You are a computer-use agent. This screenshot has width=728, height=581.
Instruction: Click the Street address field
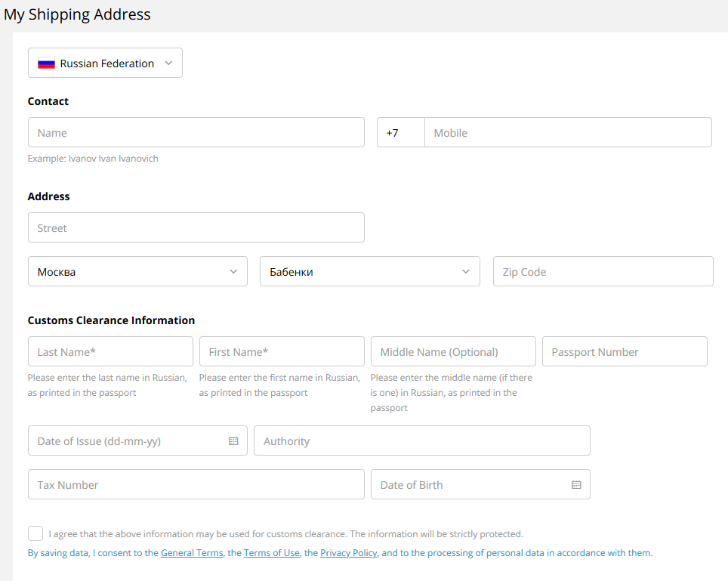pos(196,227)
